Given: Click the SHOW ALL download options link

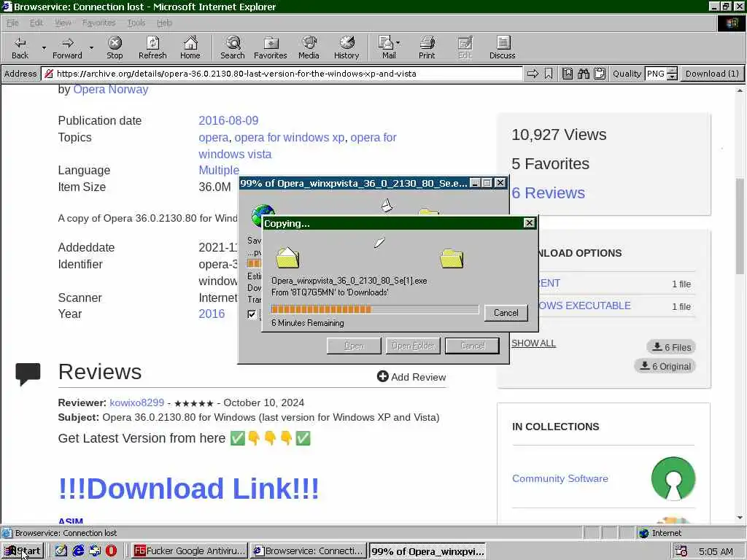Looking at the screenshot, I should pyautogui.click(x=533, y=343).
